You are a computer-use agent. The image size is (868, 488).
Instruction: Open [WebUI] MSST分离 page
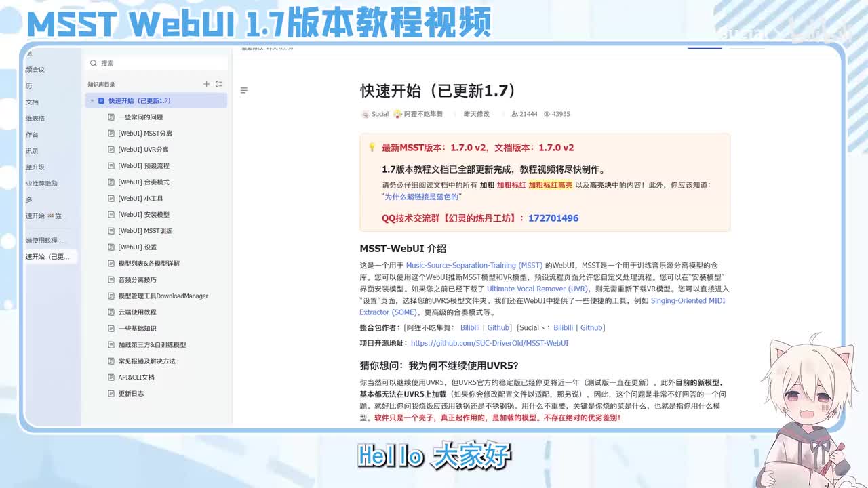(x=145, y=134)
